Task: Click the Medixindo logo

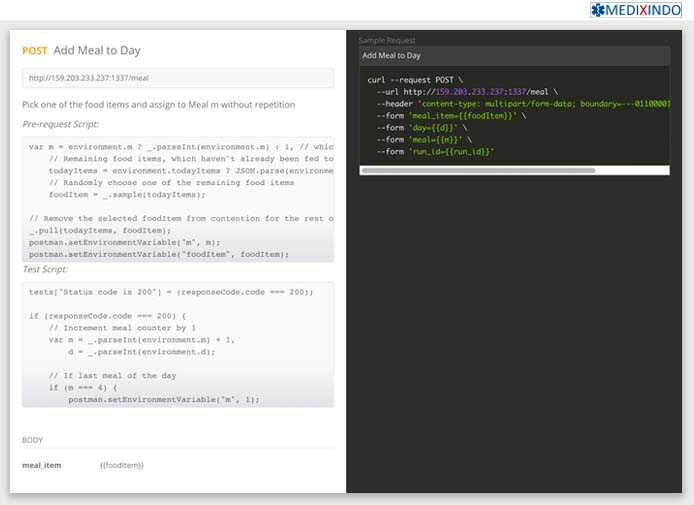Action: point(636,10)
